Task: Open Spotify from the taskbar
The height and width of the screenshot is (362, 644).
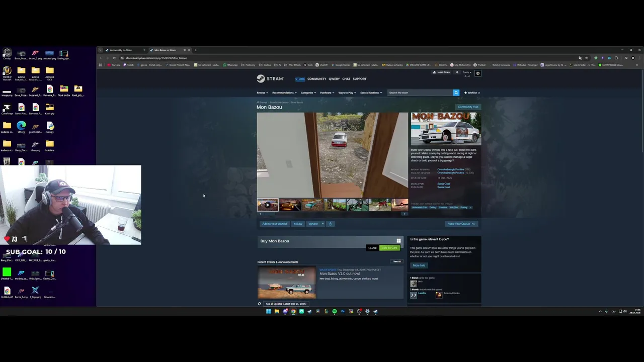Action: click(335, 311)
